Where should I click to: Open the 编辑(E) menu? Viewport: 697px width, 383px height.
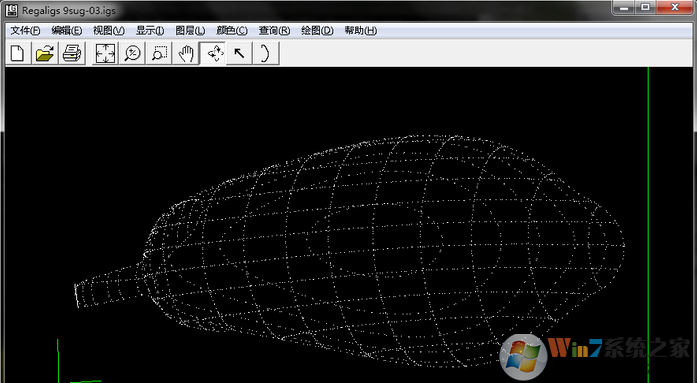pos(67,31)
